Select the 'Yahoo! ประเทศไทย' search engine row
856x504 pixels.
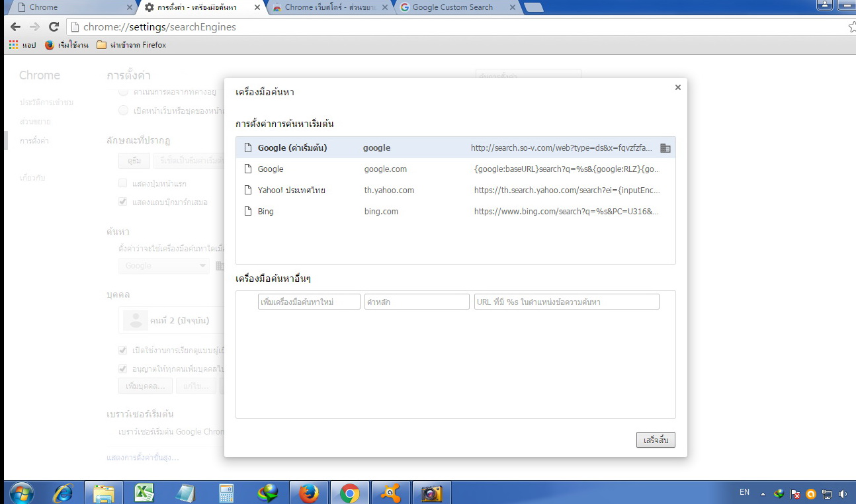click(x=456, y=190)
